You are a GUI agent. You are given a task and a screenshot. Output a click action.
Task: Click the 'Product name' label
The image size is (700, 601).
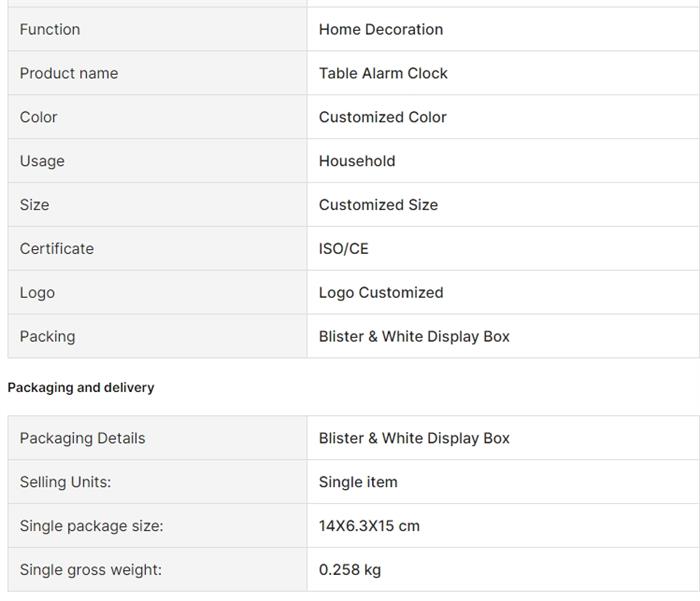tap(69, 73)
